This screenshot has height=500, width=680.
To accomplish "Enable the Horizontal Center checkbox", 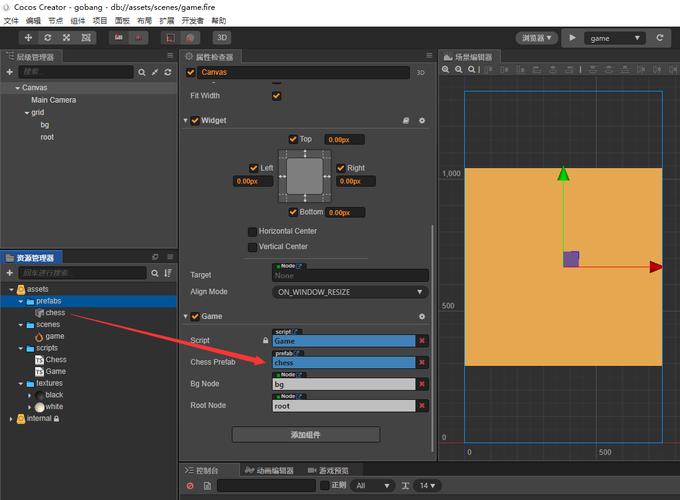I will [x=252, y=231].
